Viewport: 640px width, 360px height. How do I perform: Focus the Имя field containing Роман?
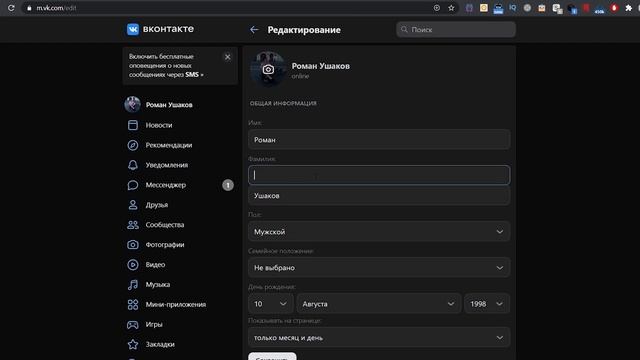point(379,140)
